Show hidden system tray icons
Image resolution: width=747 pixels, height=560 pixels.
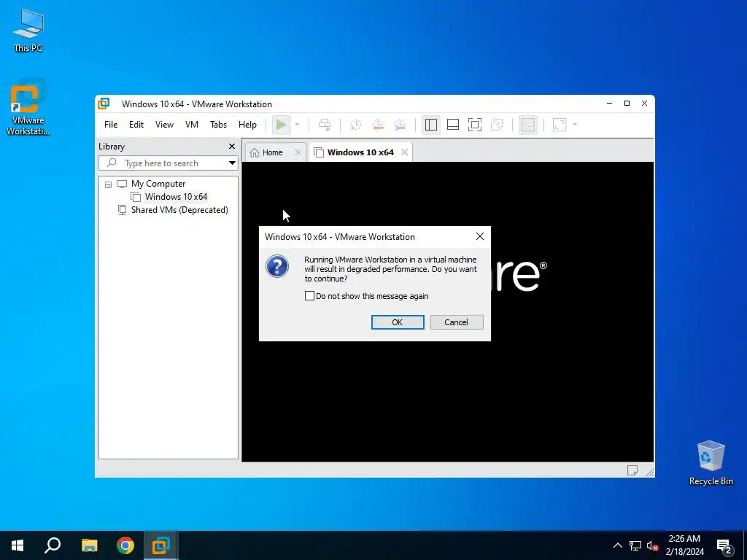pyautogui.click(x=617, y=545)
